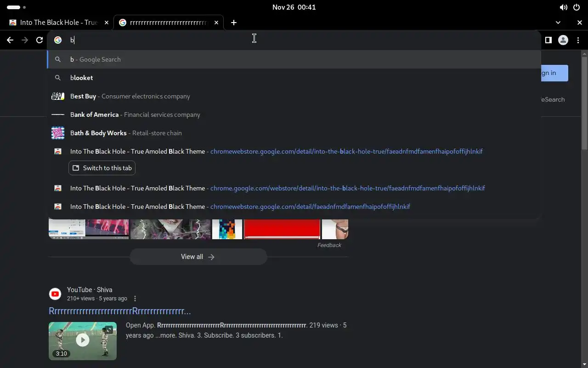Close the Chrome window

580,23
